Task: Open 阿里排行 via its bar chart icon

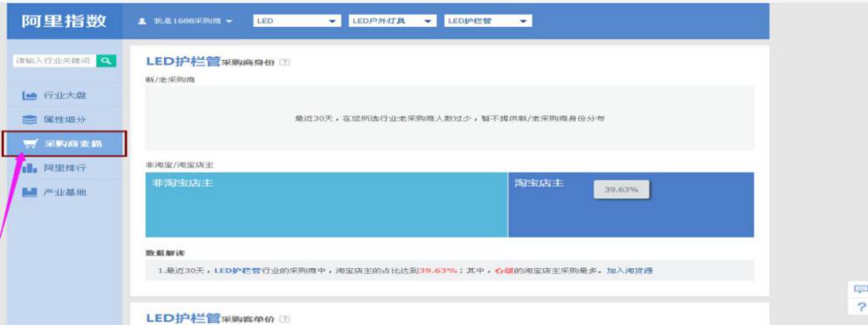Action: 30,167
